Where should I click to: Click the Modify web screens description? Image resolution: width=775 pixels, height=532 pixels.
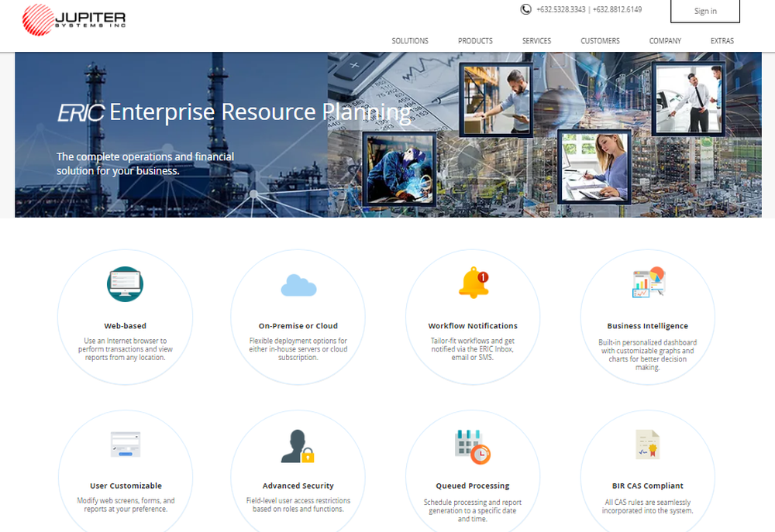(126, 505)
